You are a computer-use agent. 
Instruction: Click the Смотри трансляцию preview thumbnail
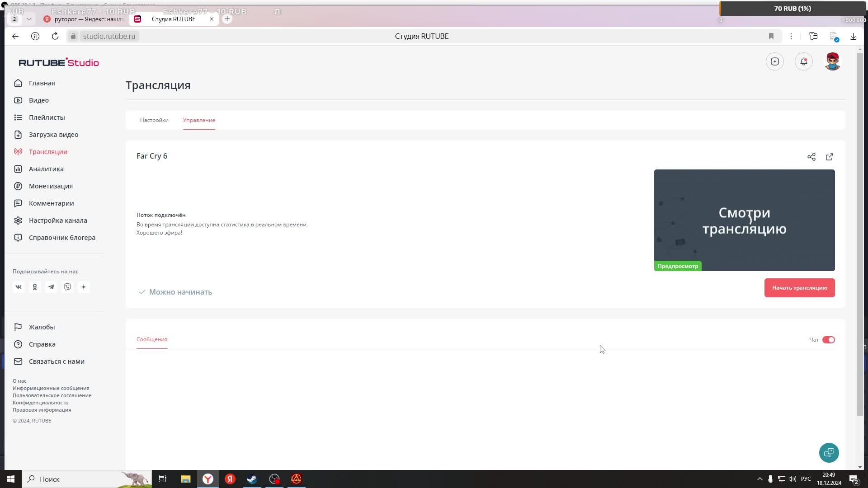744,220
